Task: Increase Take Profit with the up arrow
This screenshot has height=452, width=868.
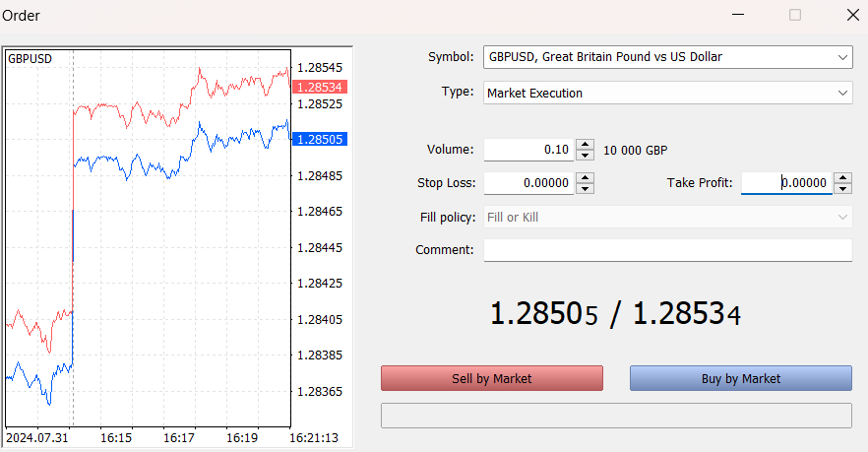Action: (843, 178)
